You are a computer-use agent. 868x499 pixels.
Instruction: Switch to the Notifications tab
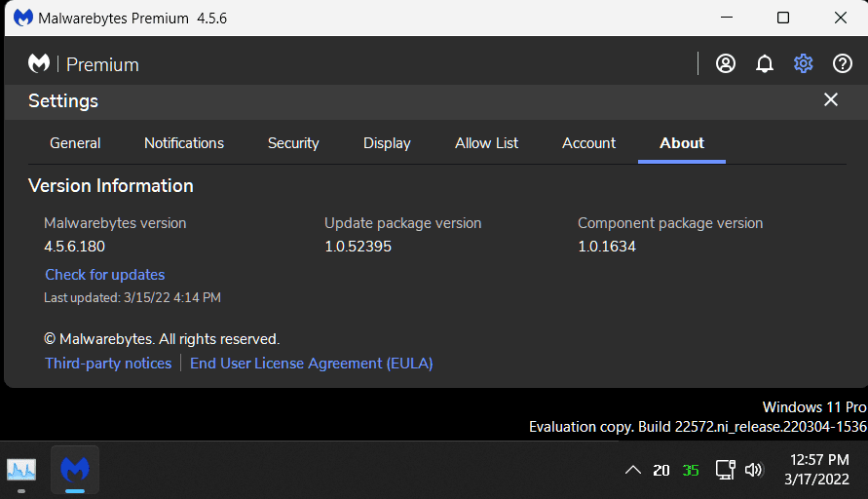coord(184,143)
